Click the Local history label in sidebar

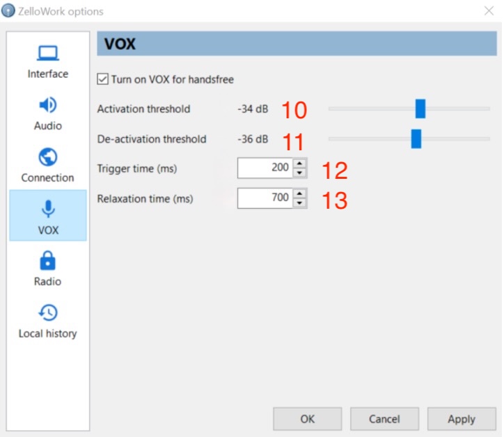tap(47, 333)
